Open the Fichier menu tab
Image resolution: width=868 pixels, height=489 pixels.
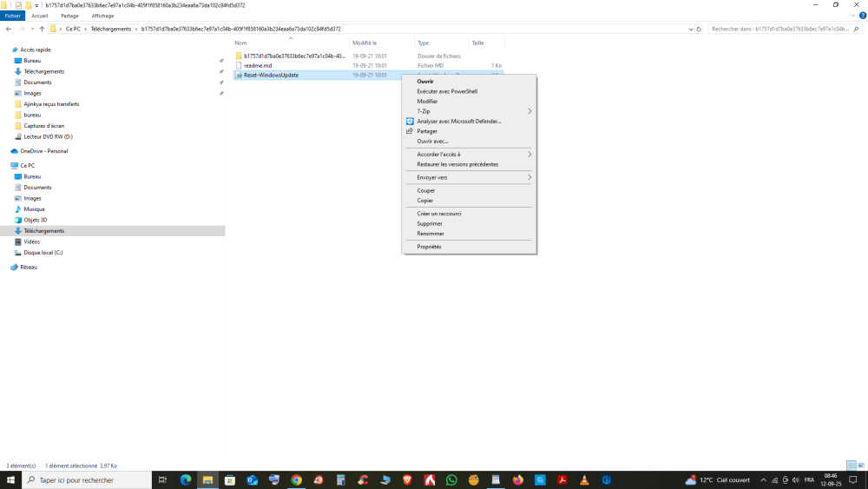tap(13, 16)
